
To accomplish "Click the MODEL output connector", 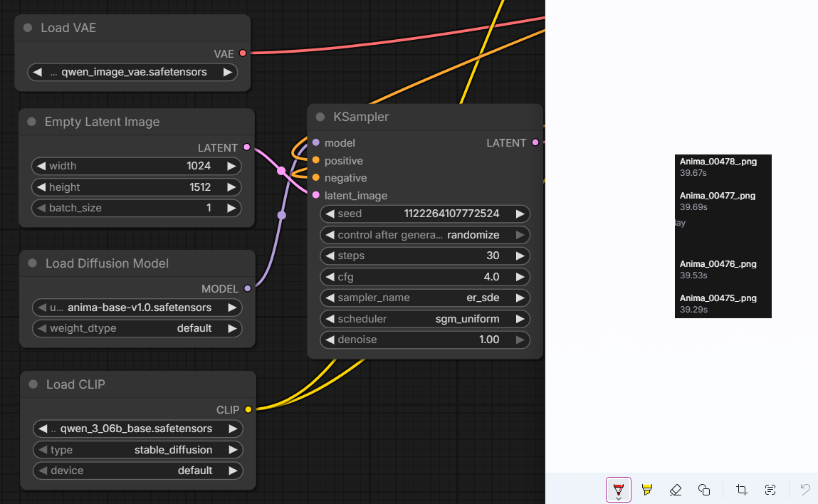I will (247, 288).
